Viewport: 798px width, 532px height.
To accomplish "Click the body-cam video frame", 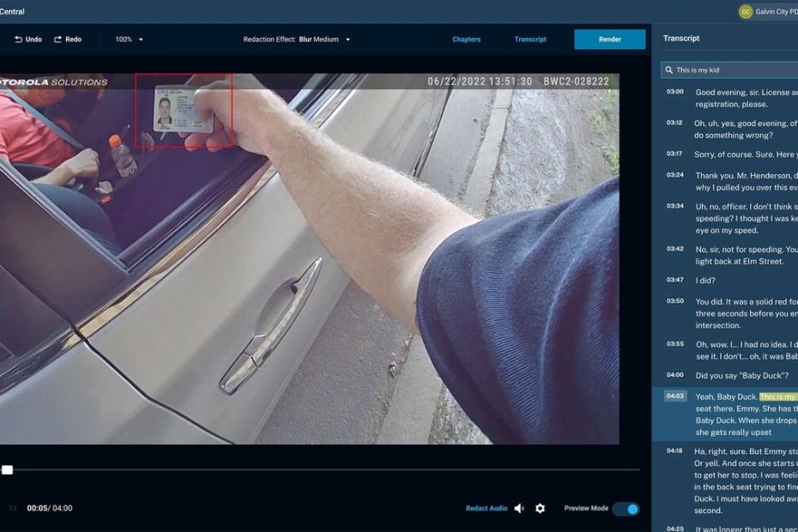I will point(310,258).
